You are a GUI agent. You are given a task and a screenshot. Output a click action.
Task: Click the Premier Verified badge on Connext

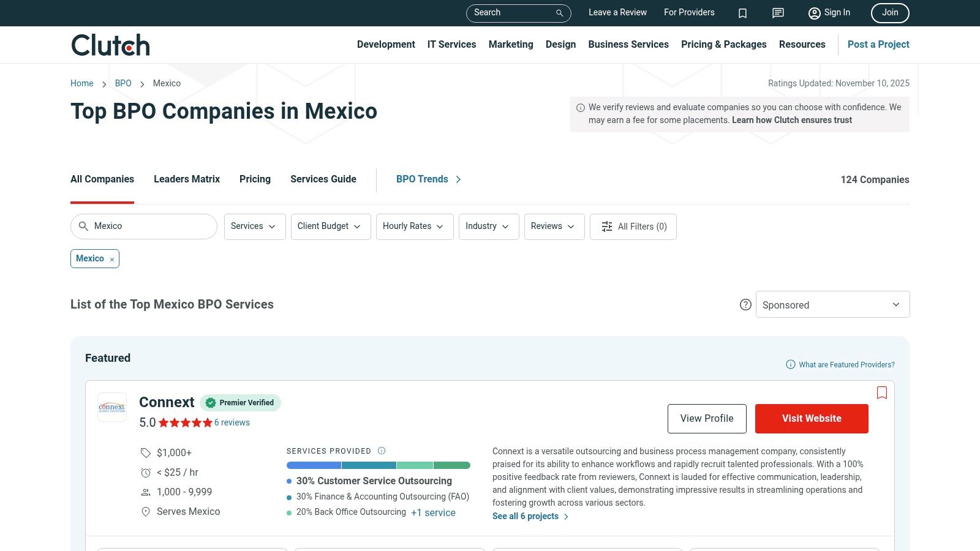(x=240, y=403)
